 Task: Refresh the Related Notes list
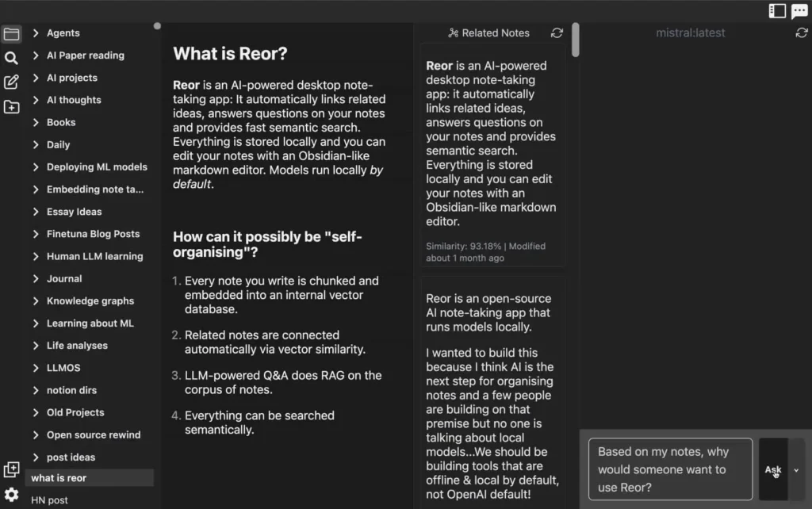(557, 33)
